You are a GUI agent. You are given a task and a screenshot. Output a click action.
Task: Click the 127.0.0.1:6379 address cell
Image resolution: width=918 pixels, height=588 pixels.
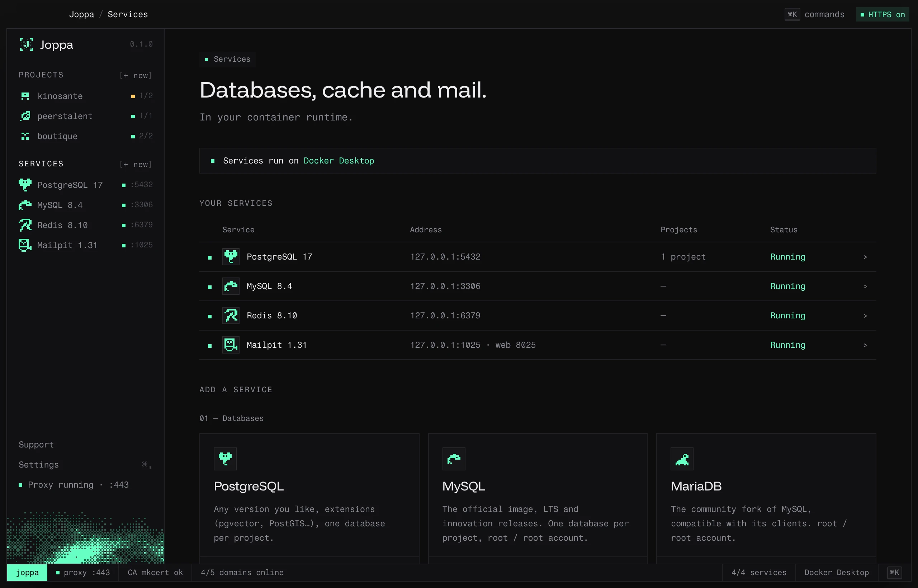[x=445, y=316]
